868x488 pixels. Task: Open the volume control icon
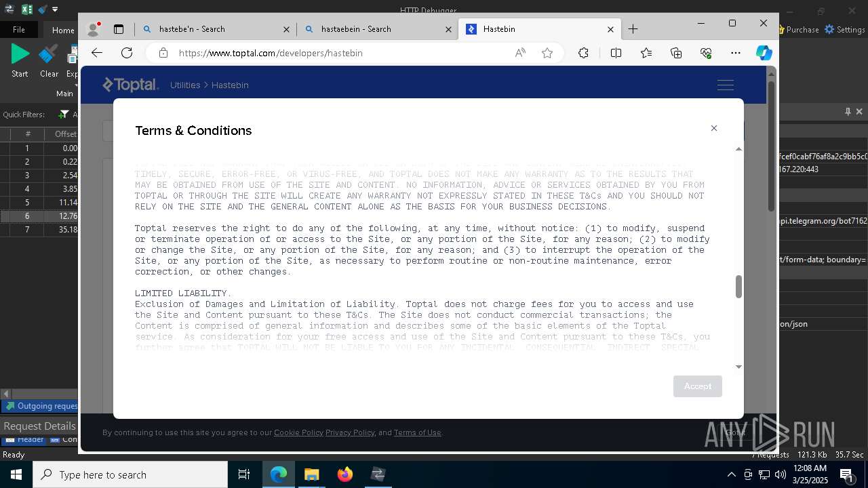coord(780,474)
